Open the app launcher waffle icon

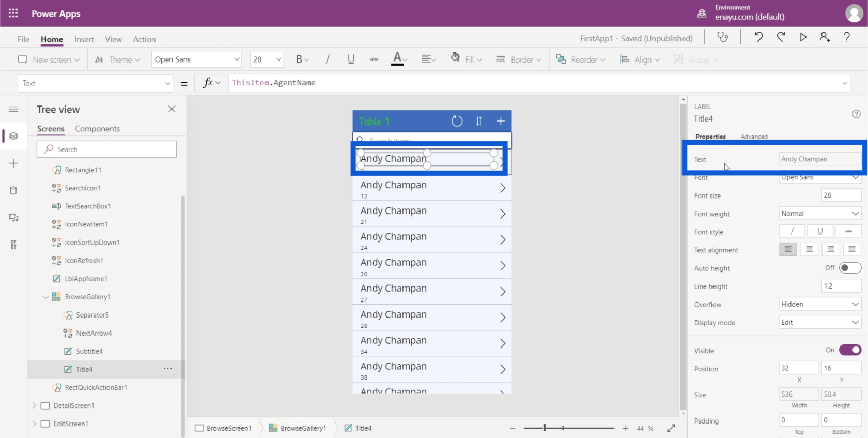(x=13, y=13)
